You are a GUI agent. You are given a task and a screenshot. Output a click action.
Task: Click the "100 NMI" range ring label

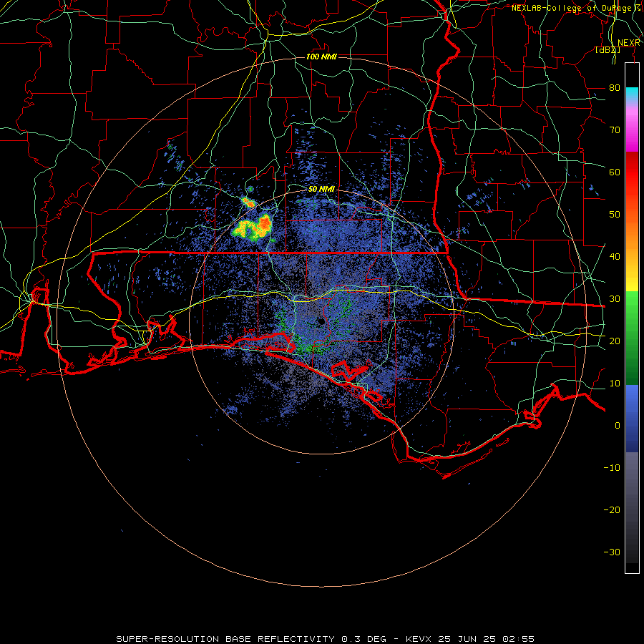(x=321, y=57)
